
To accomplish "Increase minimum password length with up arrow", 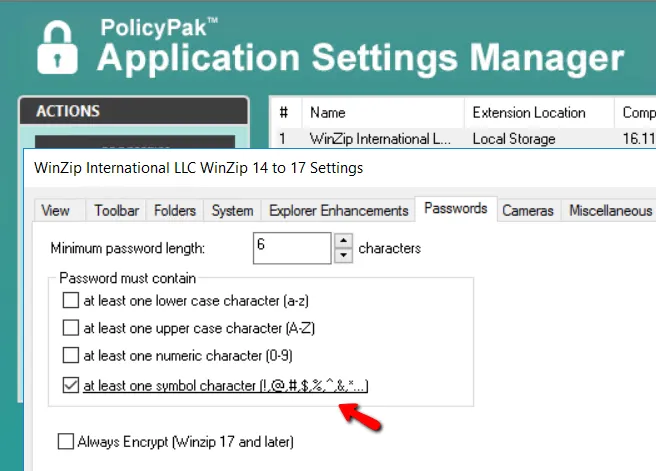I will [343, 241].
